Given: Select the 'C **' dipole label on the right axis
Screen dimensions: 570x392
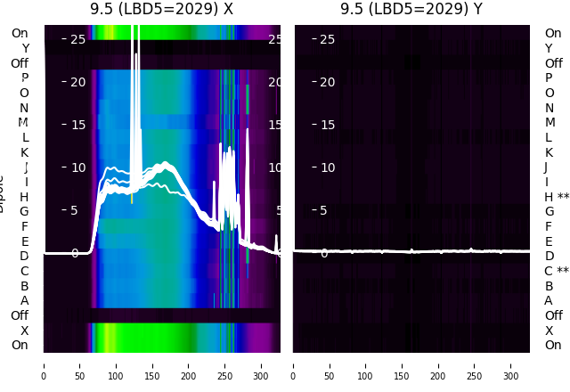Looking at the screenshot, I should [x=557, y=271].
